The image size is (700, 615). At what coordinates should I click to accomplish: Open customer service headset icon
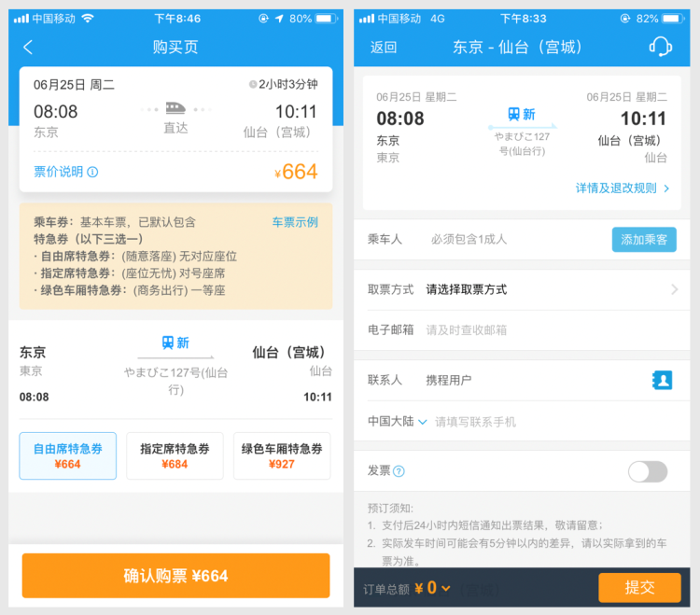(660, 47)
